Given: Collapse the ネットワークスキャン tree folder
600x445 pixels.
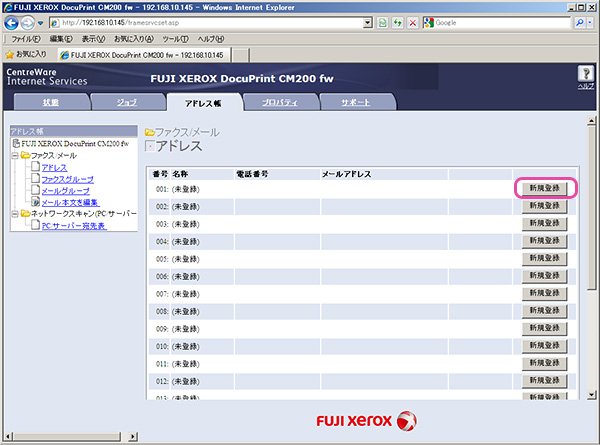Looking at the screenshot, I should 13,213.
